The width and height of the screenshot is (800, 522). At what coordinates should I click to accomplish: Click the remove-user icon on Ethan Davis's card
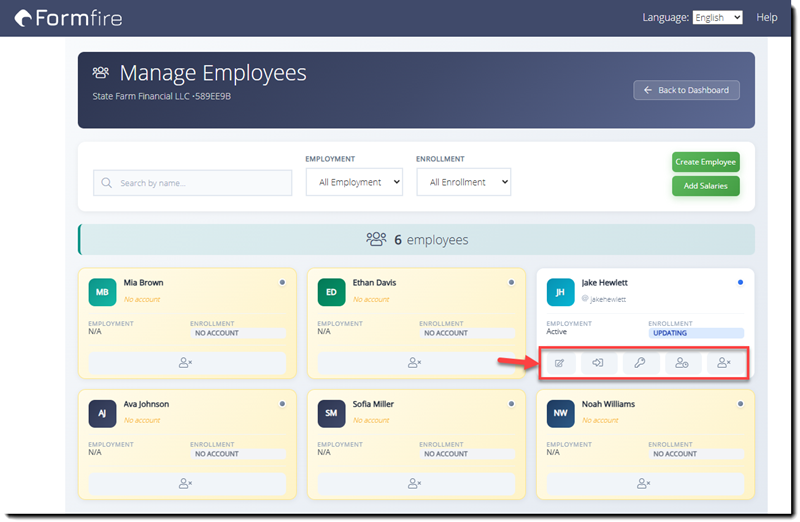415,363
